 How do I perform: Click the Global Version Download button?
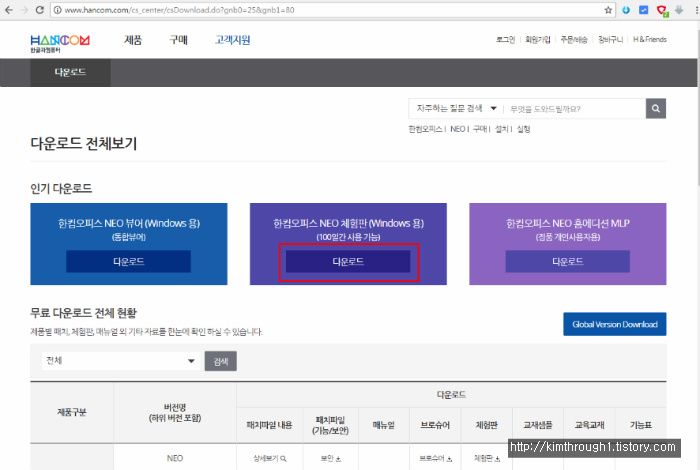tap(615, 324)
